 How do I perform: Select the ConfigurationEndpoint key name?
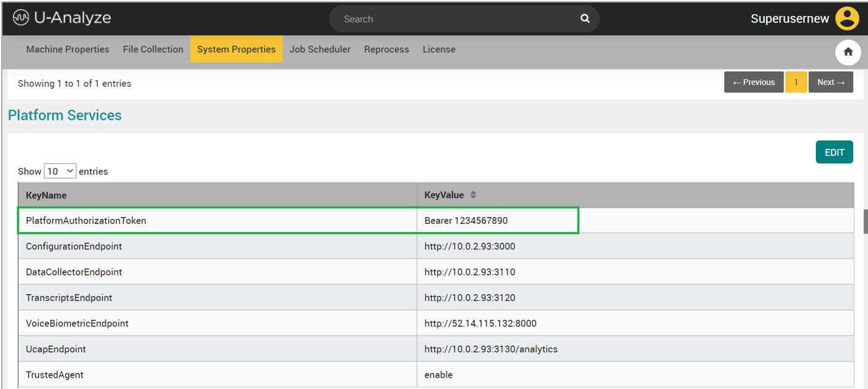tap(74, 246)
